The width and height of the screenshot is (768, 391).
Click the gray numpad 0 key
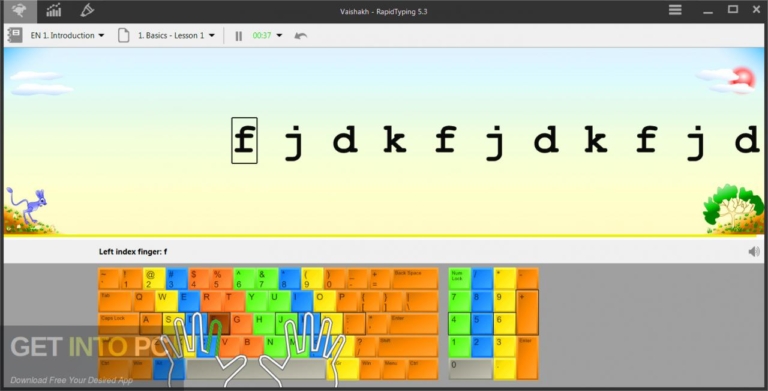click(471, 369)
